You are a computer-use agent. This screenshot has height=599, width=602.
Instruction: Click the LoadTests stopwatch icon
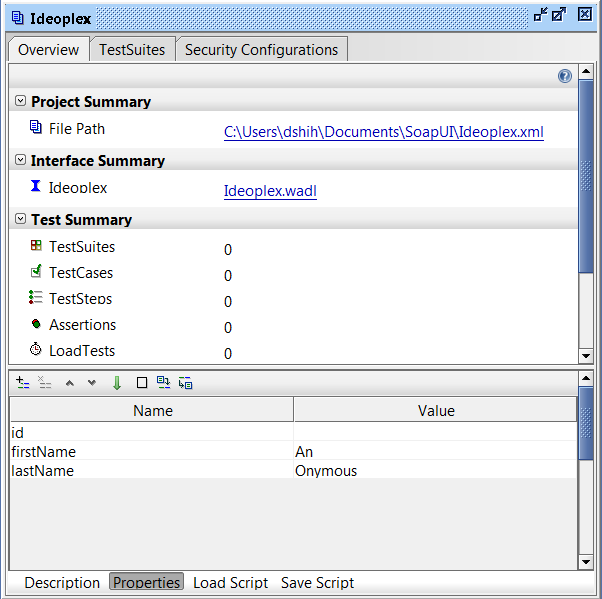click(x=36, y=349)
